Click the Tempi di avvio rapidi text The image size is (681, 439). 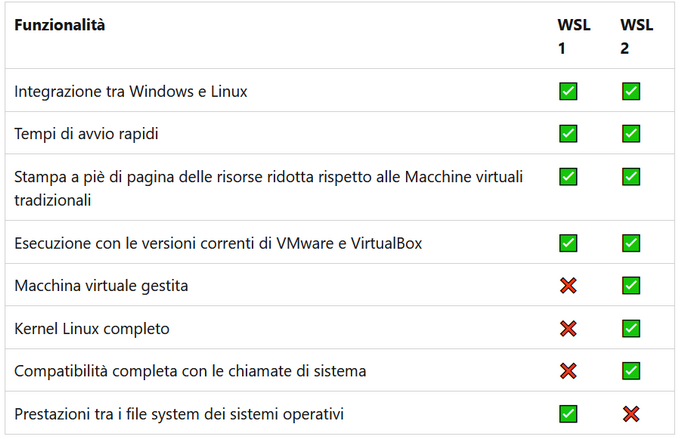click(x=86, y=134)
